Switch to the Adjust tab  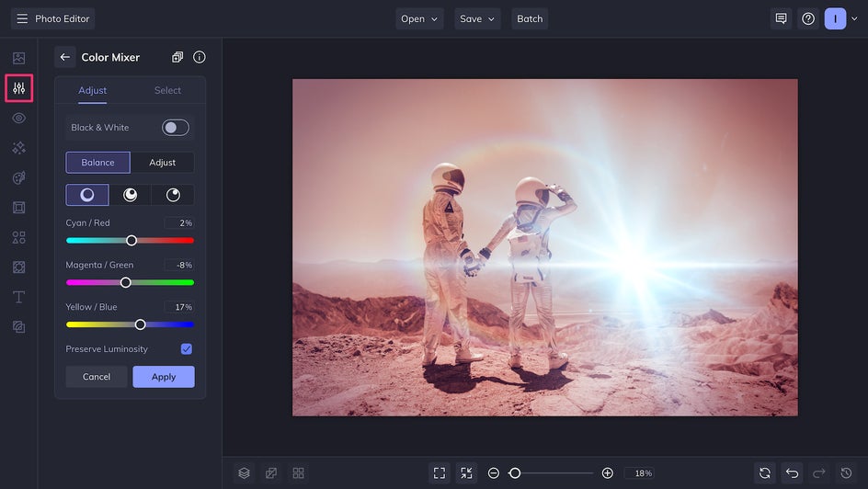pos(93,90)
